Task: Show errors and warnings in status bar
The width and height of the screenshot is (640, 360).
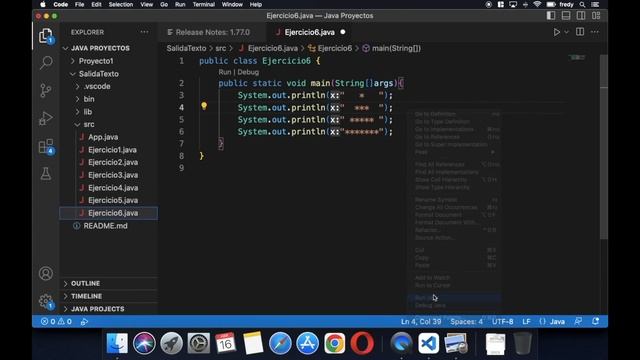Action: [56, 322]
